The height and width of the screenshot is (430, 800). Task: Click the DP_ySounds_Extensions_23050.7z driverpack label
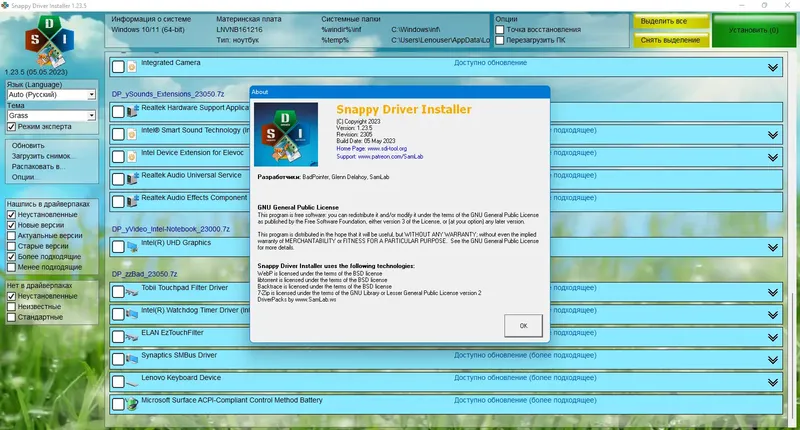pyautogui.click(x=168, y=94)
